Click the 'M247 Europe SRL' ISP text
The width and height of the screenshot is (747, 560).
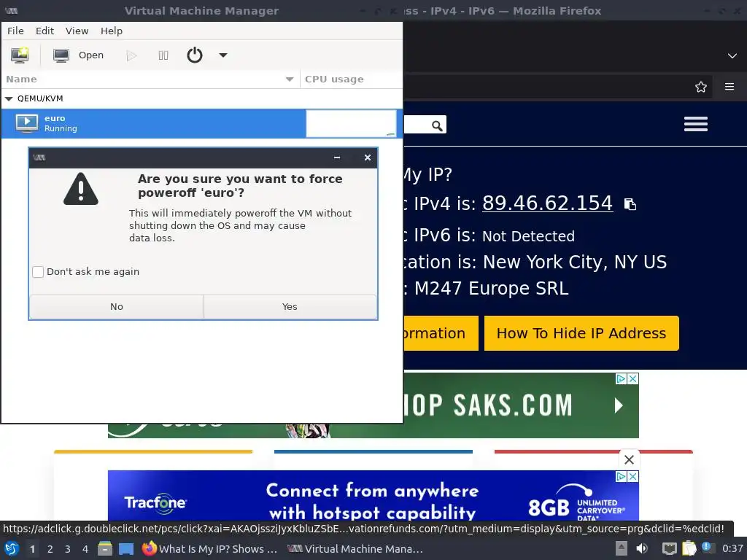491,289
